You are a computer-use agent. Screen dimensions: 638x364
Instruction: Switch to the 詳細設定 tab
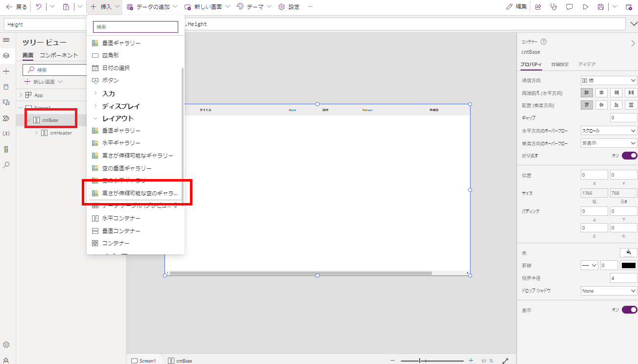tap(560, 64)
